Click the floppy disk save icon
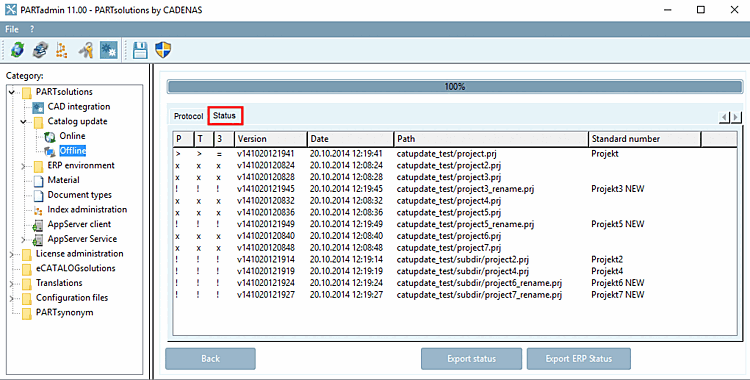 pyautogui.click(x=140, y=50)
